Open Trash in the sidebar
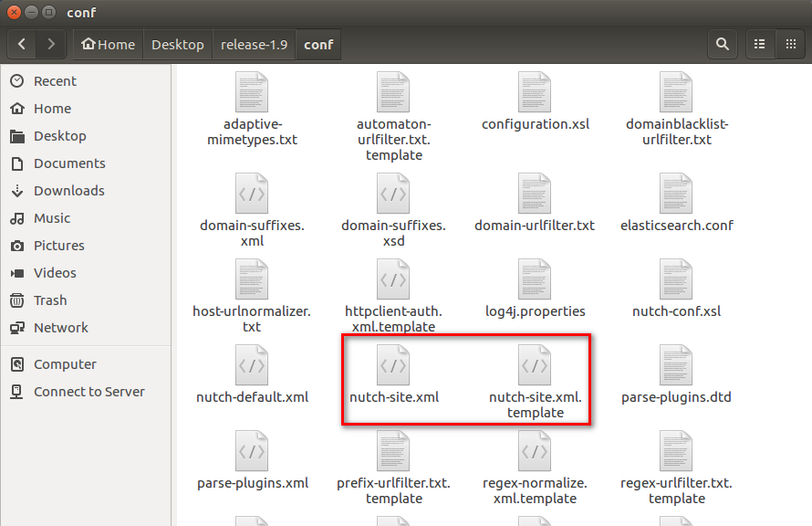 click(50, 301)
